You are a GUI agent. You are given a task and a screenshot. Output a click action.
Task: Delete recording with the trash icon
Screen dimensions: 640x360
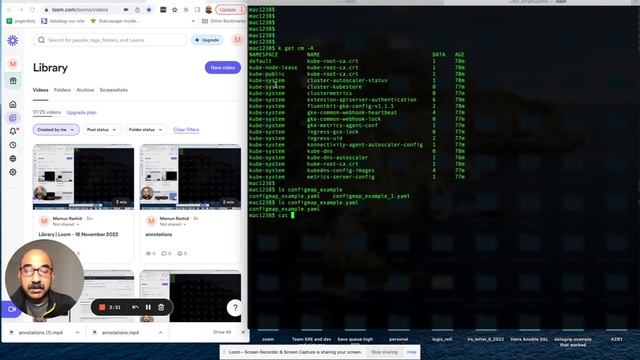tap(161, 307)
